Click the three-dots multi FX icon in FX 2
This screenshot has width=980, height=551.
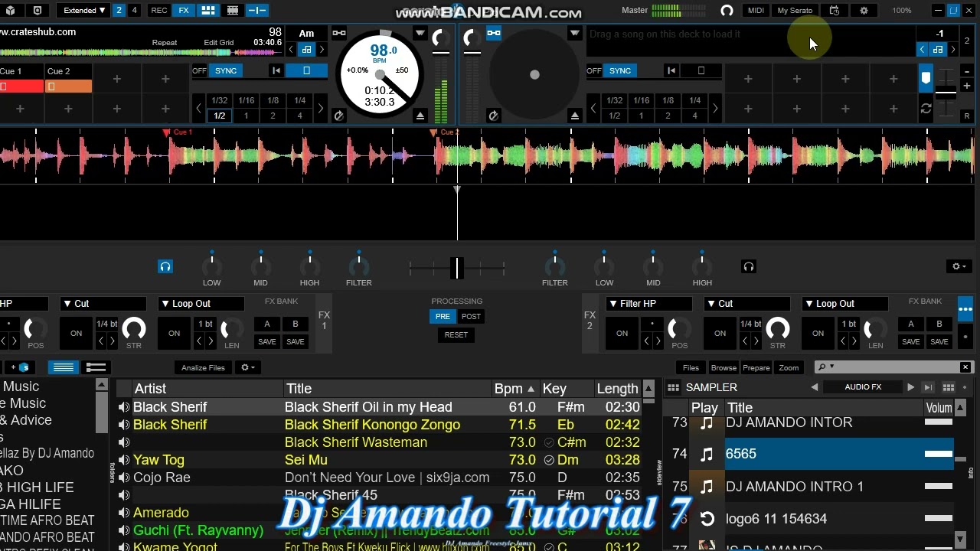[x=965, y=310]
